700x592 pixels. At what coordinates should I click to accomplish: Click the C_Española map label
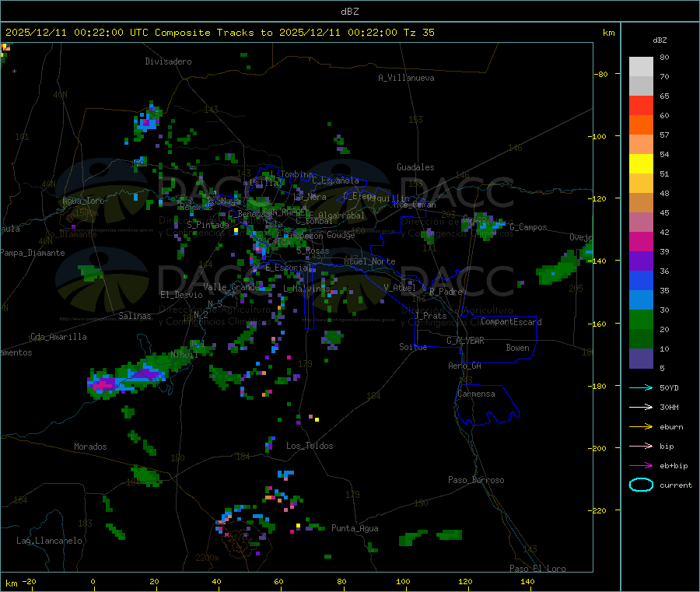click(x=335, y=180)
